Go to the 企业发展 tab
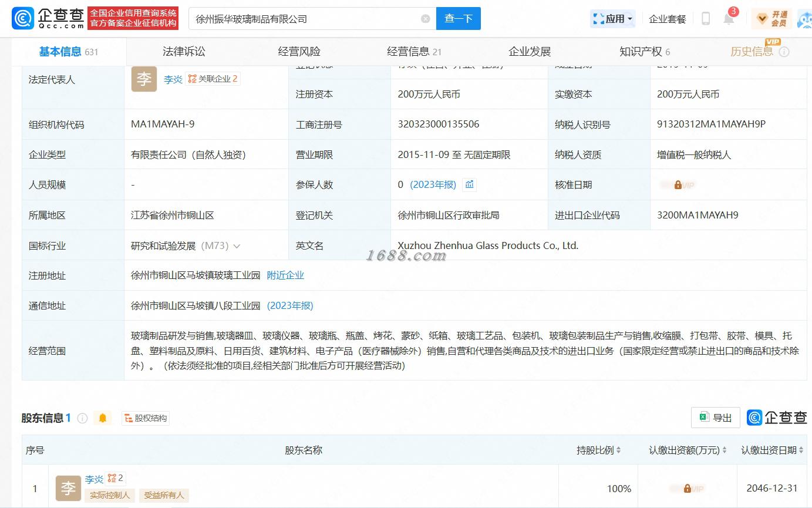The image size is (812, 508). [x=530, y=52]
